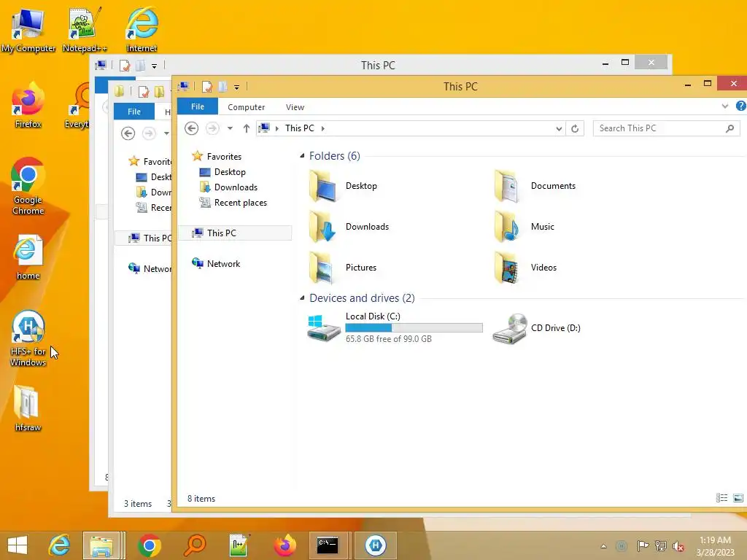
Task: Open My Computer desktop shortcut
Action: 28,29
